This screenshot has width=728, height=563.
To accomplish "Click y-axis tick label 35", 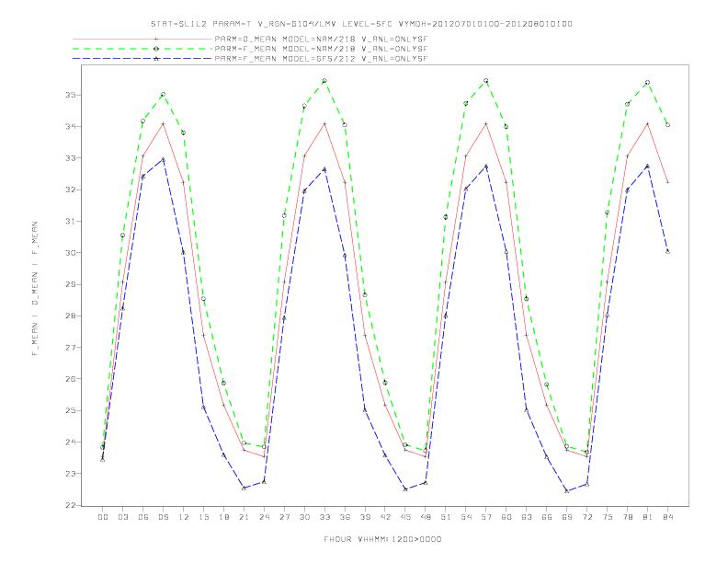I will click(70, 95).
